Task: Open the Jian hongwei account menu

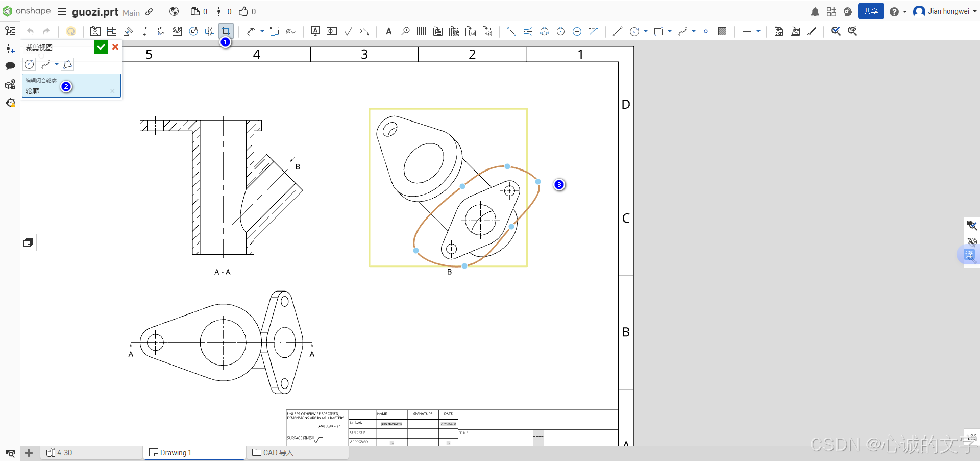Action: (945, 11)
